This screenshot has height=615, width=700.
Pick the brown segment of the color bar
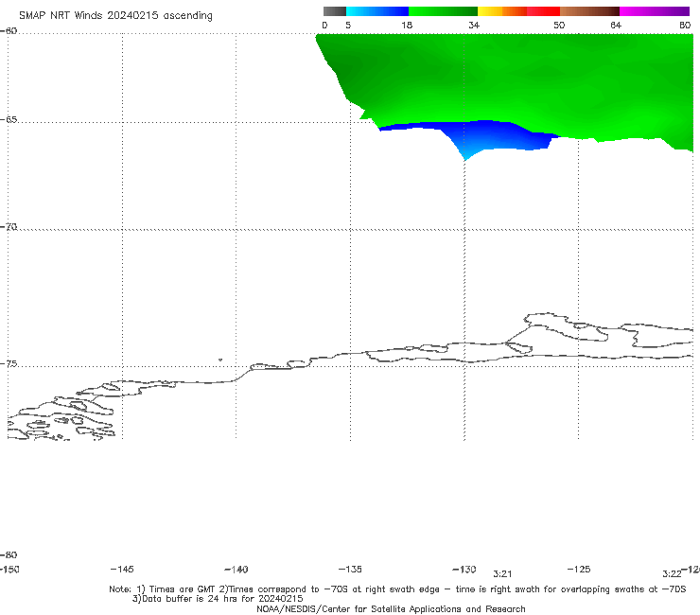(x=589, y=11)
